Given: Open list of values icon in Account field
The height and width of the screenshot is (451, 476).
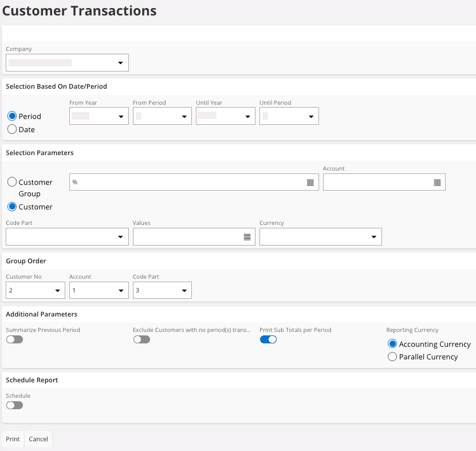Looking at the screenshot, I should 437,183.
